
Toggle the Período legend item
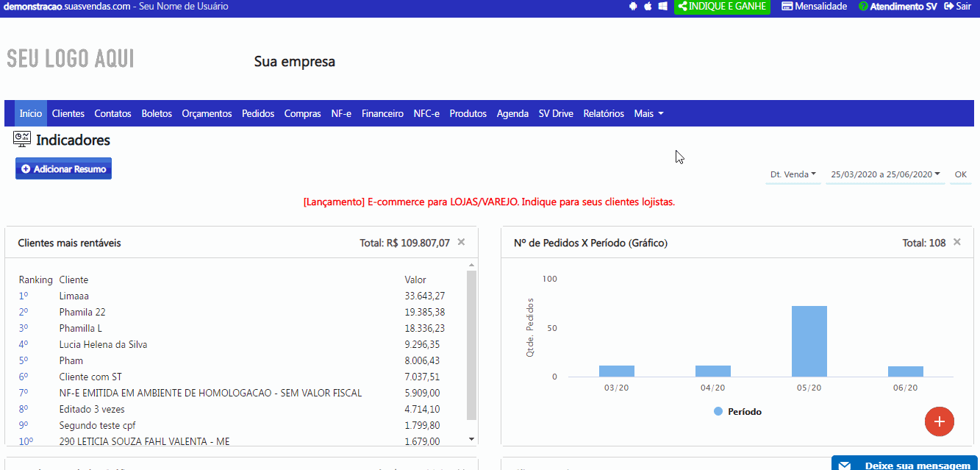click(x=737, y=412)
